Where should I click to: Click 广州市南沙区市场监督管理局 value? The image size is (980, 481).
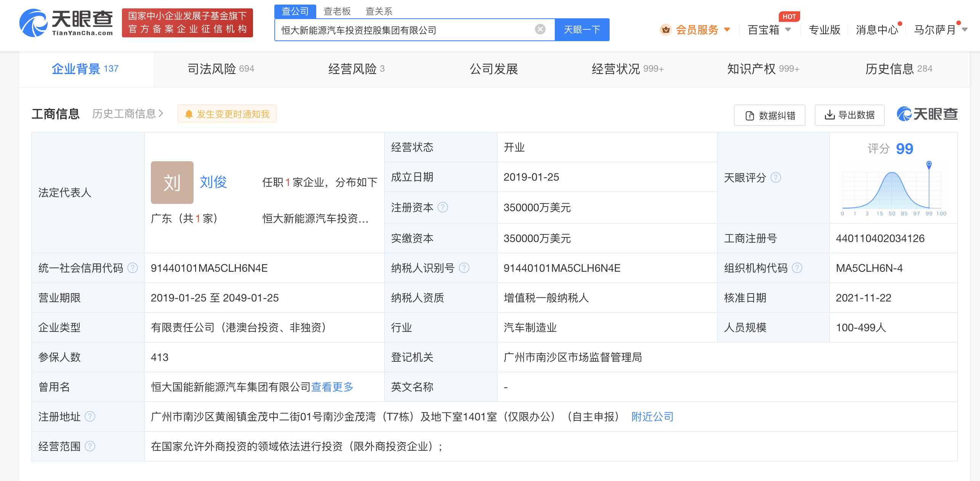tap(573, 357)
